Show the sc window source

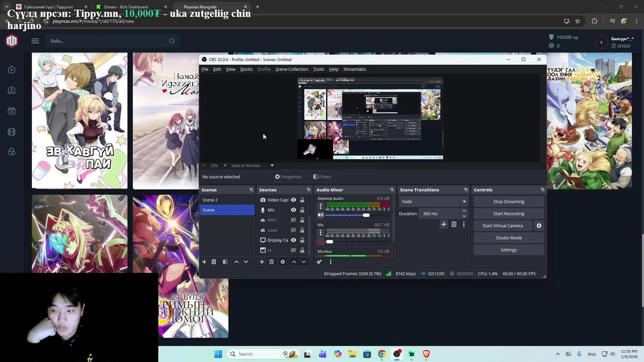tap(293, 250)
